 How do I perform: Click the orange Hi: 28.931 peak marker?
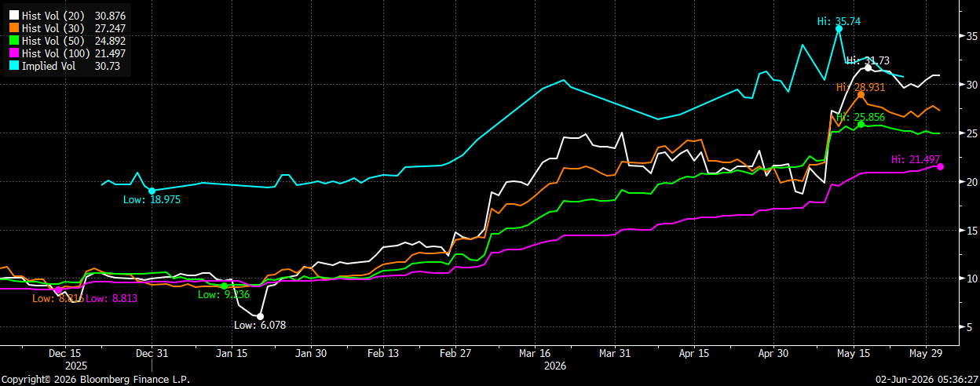click(861, 95)
